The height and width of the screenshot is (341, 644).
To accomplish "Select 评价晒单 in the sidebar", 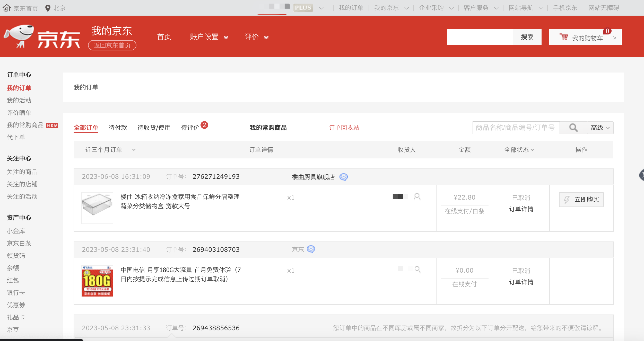I will 19,113.
